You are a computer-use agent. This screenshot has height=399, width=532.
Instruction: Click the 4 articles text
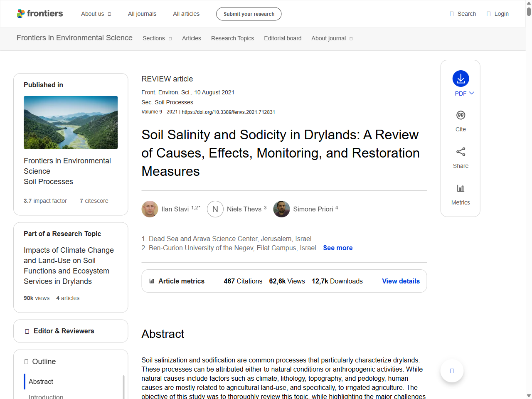pyautogui.click(x=68, y=298)
